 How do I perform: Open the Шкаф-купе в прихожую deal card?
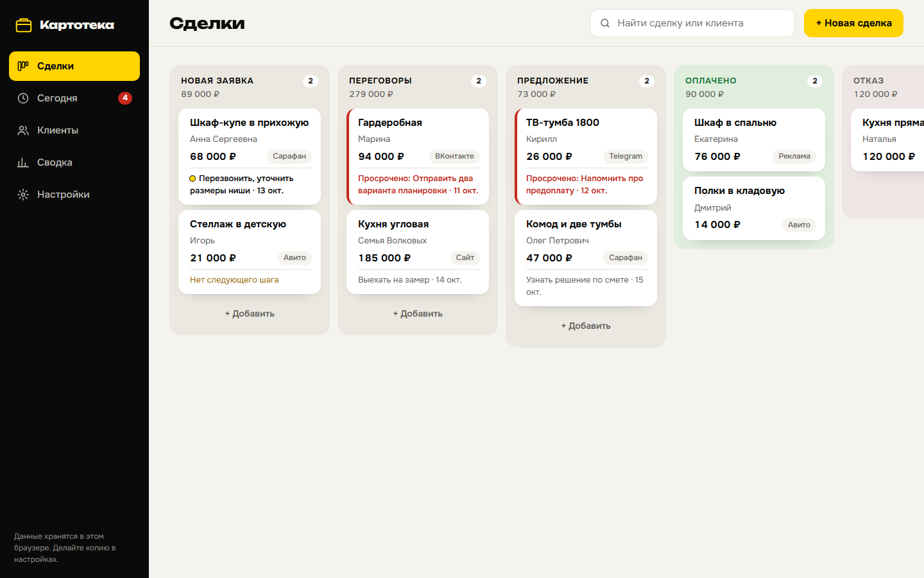click(250, 157)
